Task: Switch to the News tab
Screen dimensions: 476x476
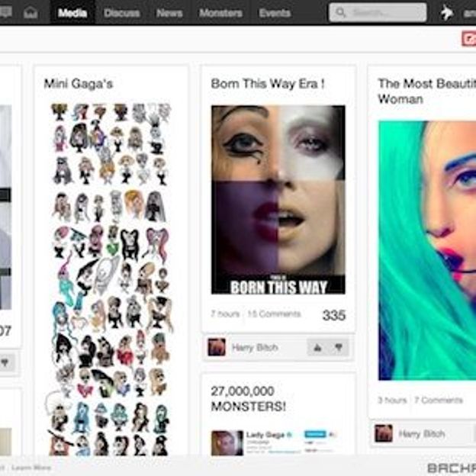Action: click(x=169, y=13)
